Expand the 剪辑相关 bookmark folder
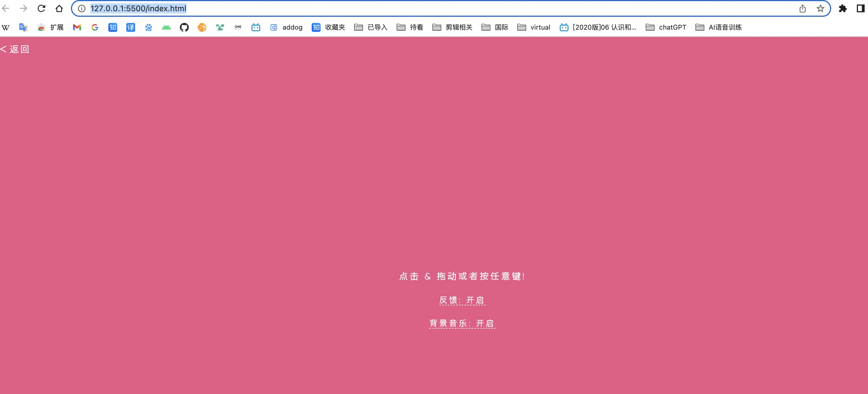Viewport: 868px width, 394px height. click(452, 27)
